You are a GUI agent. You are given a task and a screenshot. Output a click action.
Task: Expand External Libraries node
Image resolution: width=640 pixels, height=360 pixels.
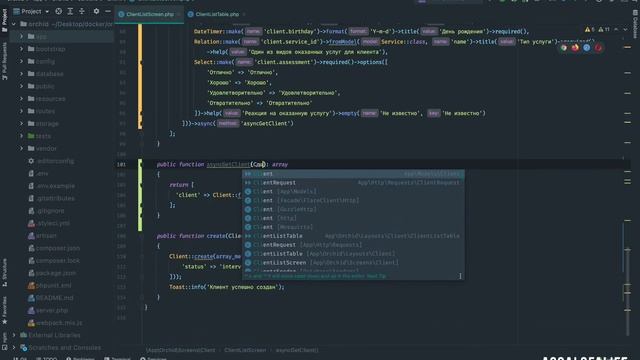tap(14, 335)
